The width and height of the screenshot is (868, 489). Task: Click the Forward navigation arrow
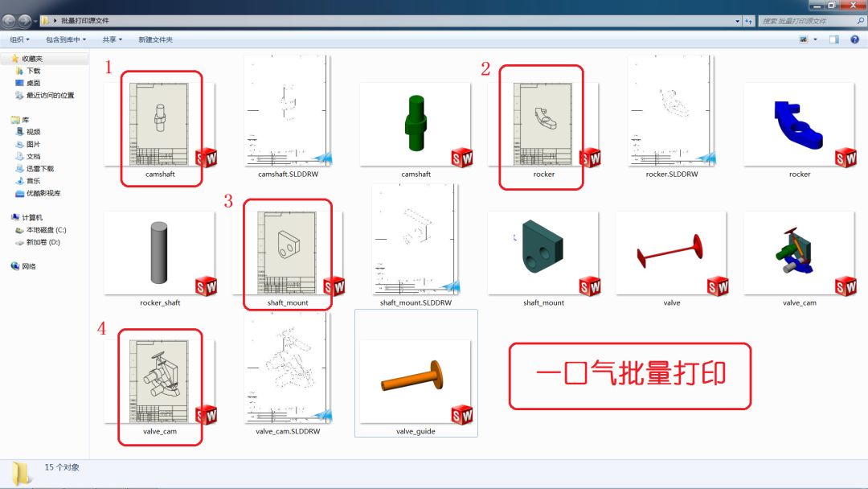coord(25,21)
